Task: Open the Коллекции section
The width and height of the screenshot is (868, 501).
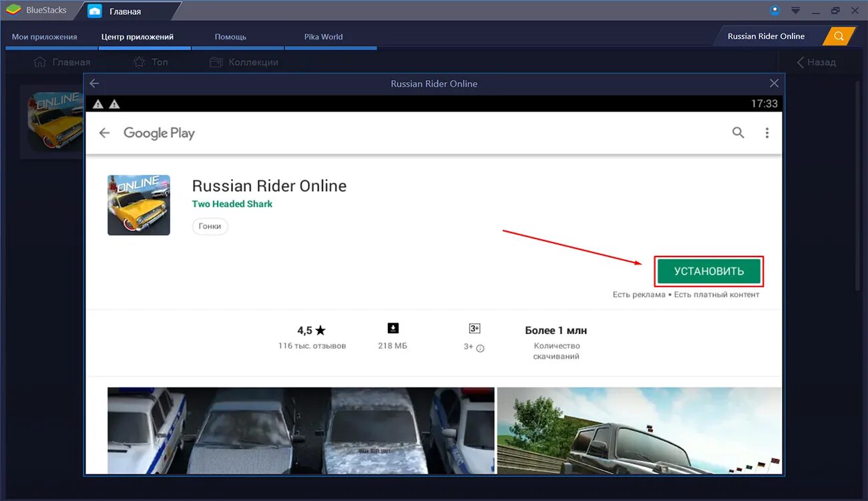Action: point(244,62)
